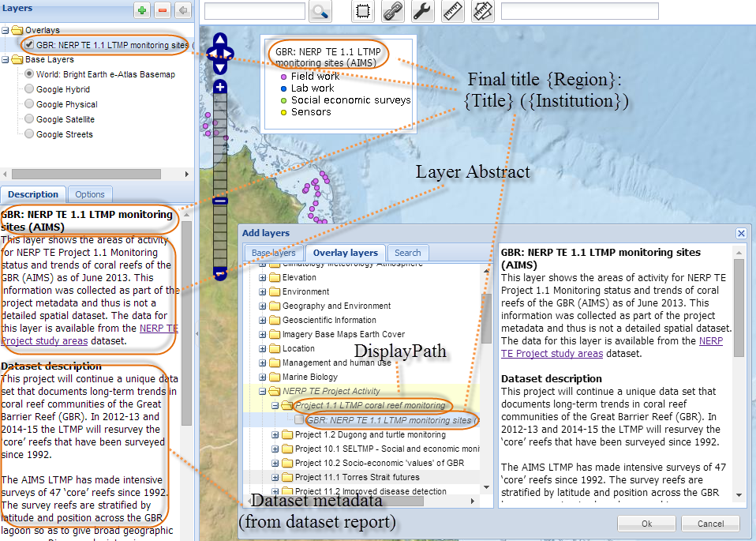Select the ruler measure tool
The image size is (756, 541).
(453, 11)
